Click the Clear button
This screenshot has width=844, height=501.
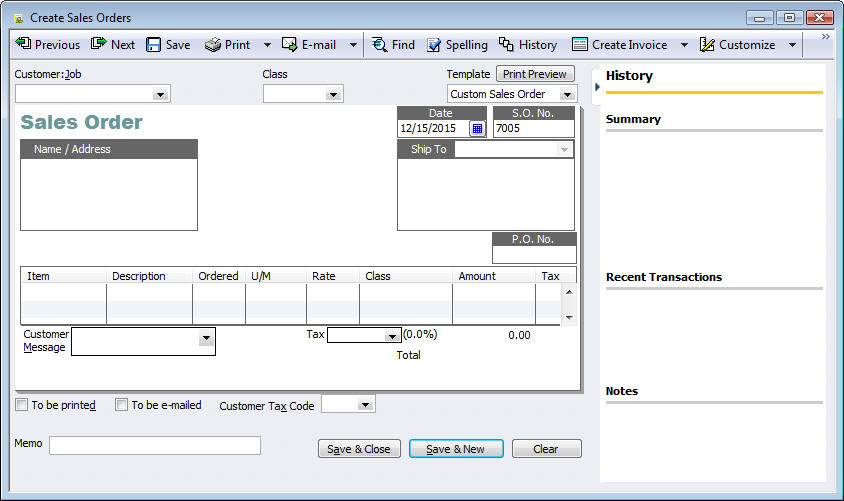tap(546, 449)
